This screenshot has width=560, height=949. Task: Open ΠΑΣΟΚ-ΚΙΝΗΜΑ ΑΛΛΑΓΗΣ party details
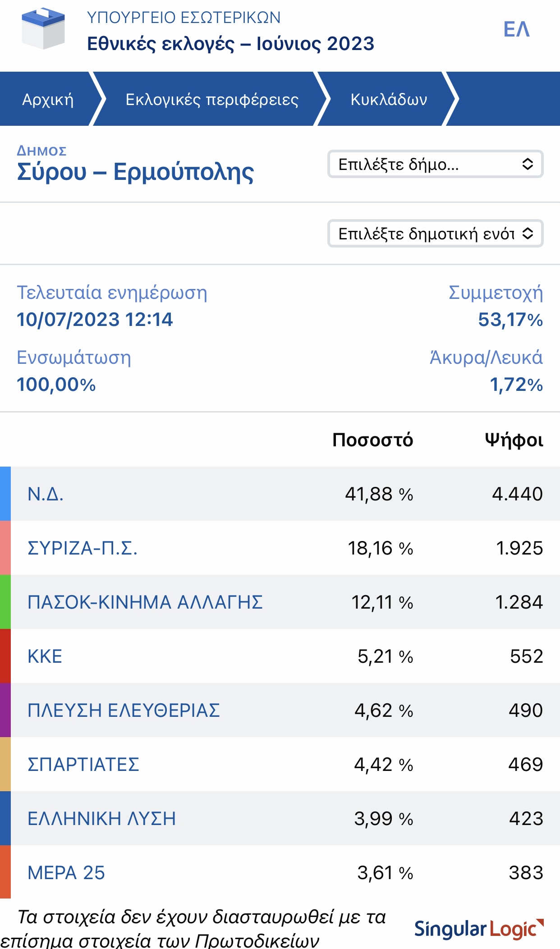(145, 602)
